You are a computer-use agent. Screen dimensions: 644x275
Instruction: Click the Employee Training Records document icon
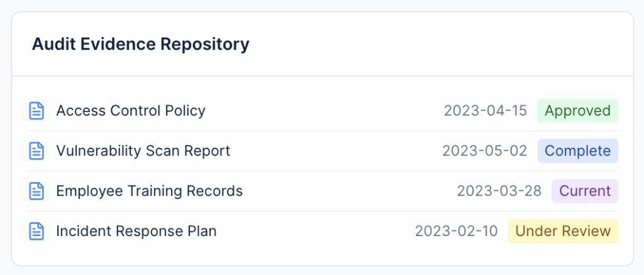point(37,191)
